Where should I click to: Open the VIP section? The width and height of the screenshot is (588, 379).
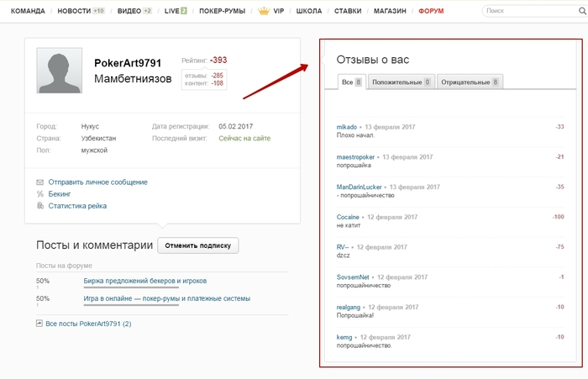(x=279, y=11)
